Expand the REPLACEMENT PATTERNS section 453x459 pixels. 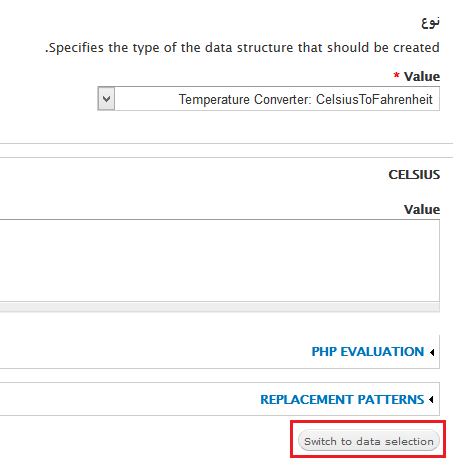342,399
